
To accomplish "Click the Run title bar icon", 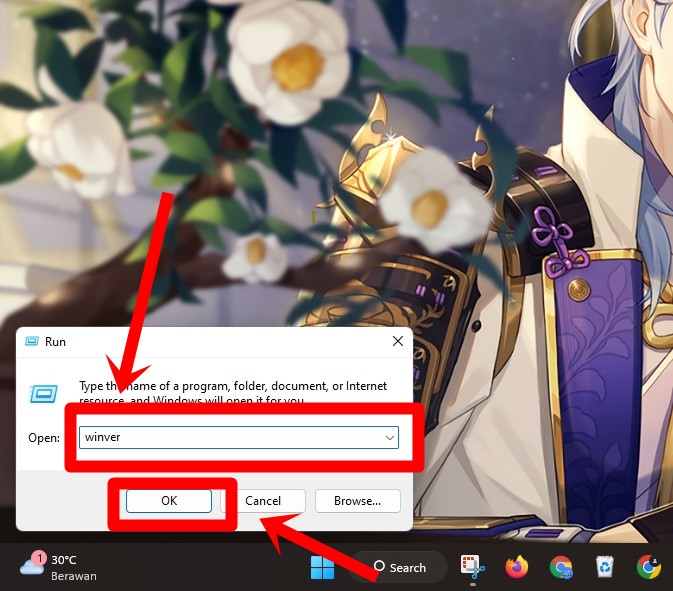I will (32, 341).
